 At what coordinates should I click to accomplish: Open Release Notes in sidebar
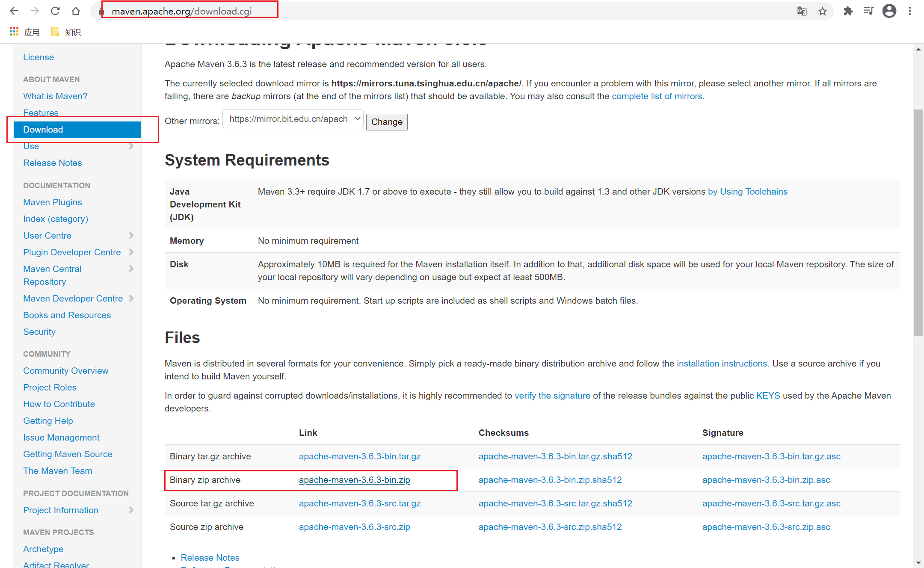tap(52, 163)
